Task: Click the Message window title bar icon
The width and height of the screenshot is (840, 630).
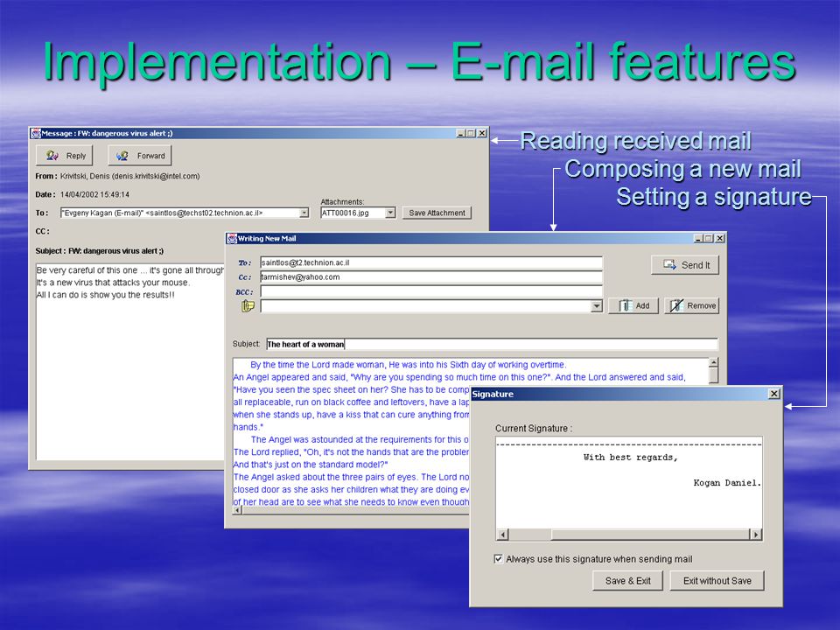Action: (36, 133)
